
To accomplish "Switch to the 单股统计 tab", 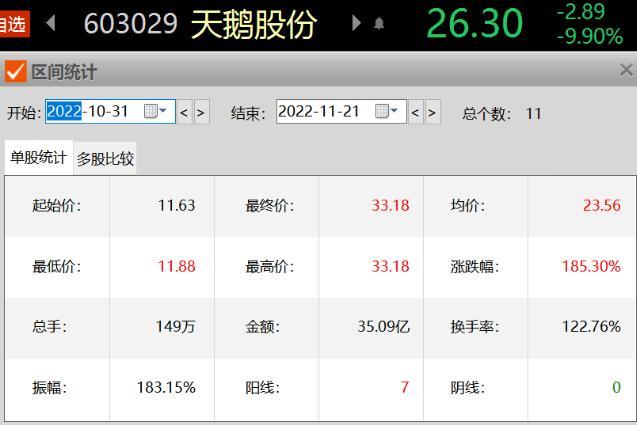I will point(38,158).
